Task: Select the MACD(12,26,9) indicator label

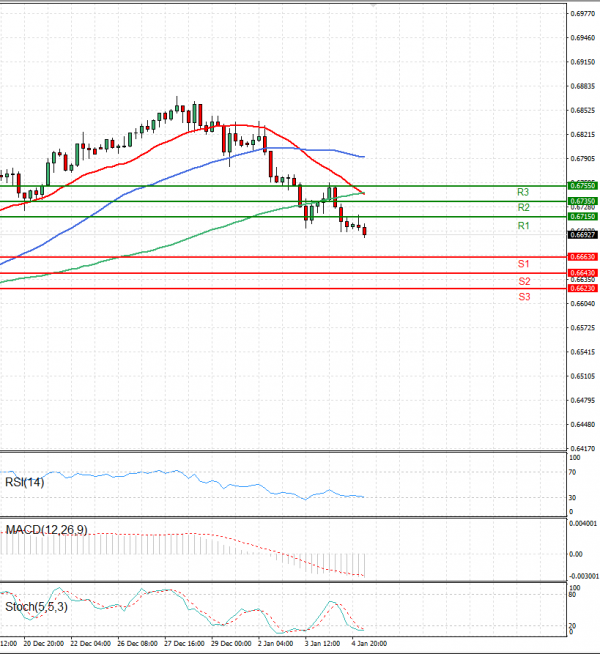Action: (x=46, y=529)
